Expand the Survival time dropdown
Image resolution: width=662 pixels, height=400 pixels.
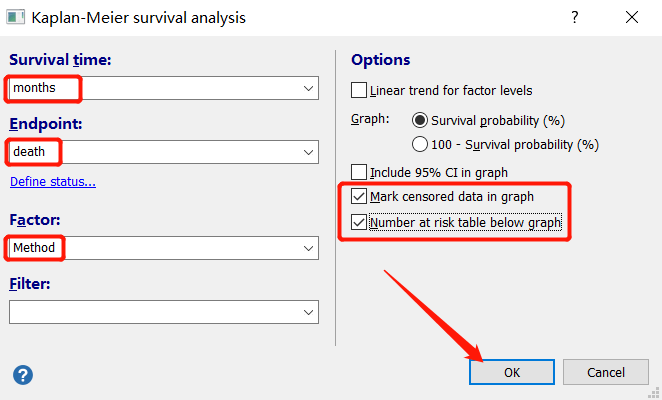tap(308, 88)
